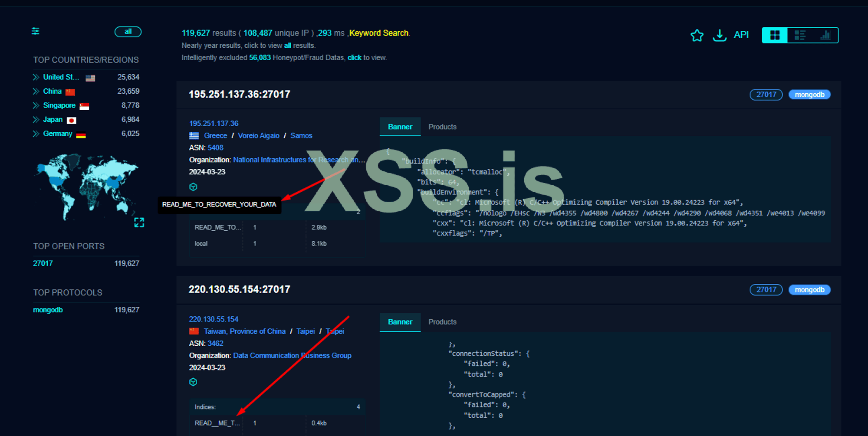Open the filter settings sliders icon

coord(36,31)
